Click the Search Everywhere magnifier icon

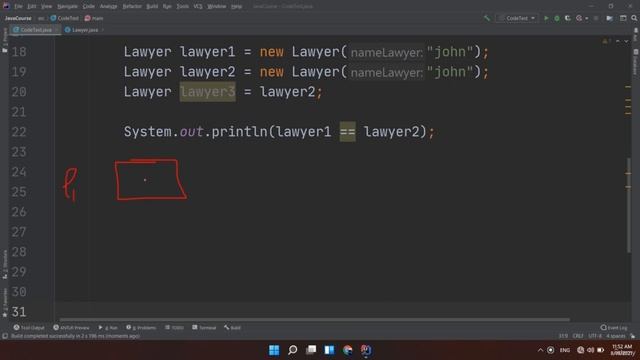[x=634, y=18]
